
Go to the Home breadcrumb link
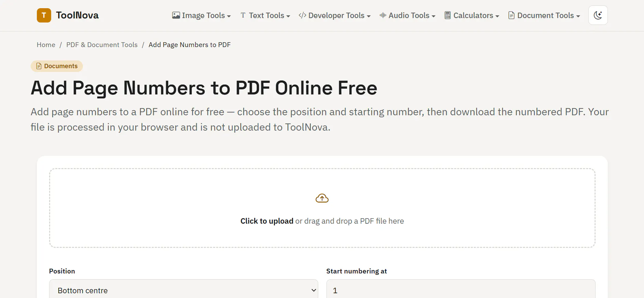click(x=46, y=45)
